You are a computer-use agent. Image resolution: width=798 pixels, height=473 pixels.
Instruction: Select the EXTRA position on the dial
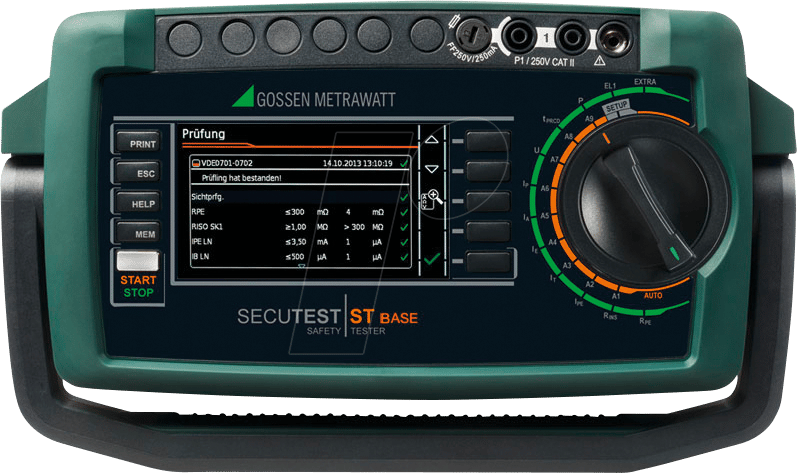645,81
